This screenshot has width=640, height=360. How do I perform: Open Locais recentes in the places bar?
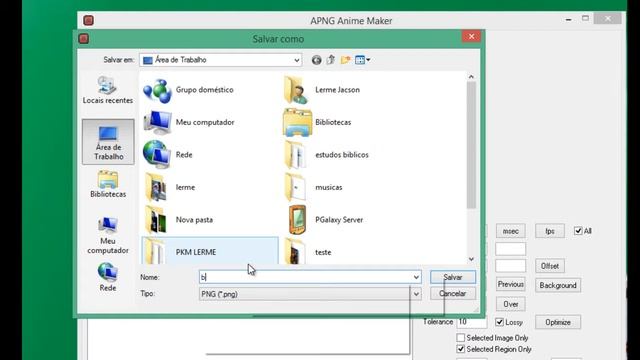click(x=107, y=90)
